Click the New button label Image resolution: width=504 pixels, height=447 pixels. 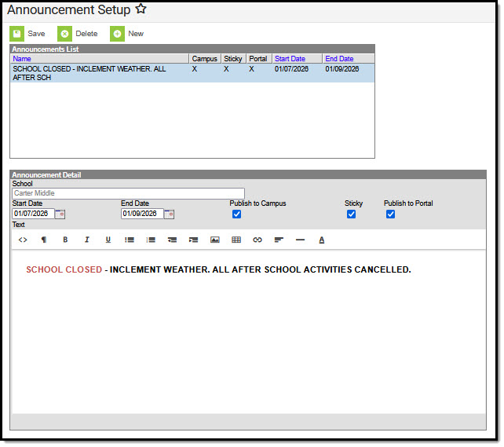[x=136, y=34]
